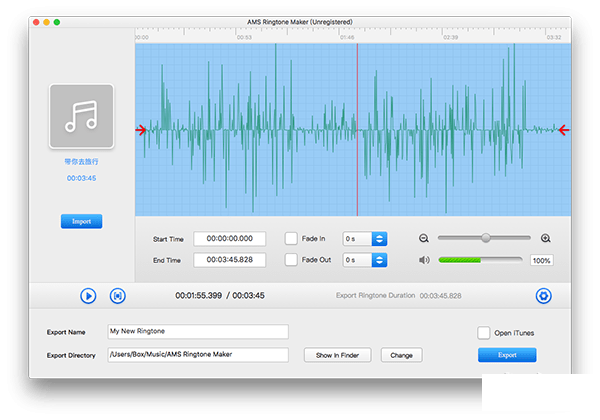Open the Fade In duration dropdown

(365, 239)
